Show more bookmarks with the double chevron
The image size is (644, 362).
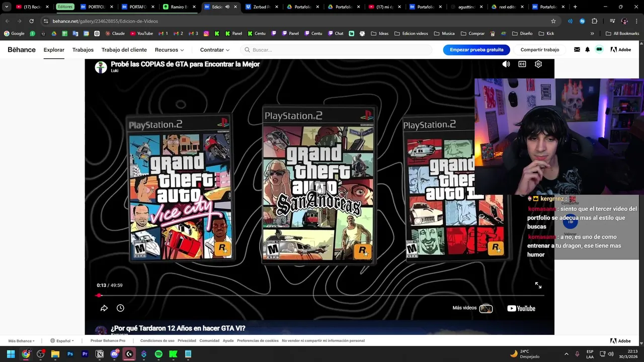click(x=592, y=34)
